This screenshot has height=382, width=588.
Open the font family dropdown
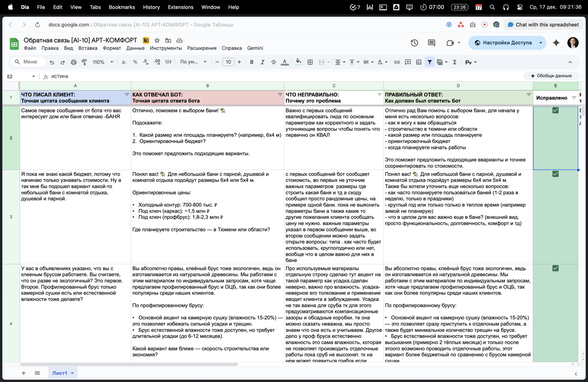pos(193,62)
